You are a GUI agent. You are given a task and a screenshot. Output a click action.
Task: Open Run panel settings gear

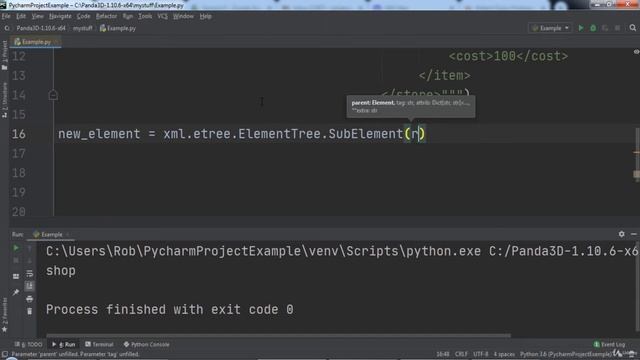click(x=621, y=234)
